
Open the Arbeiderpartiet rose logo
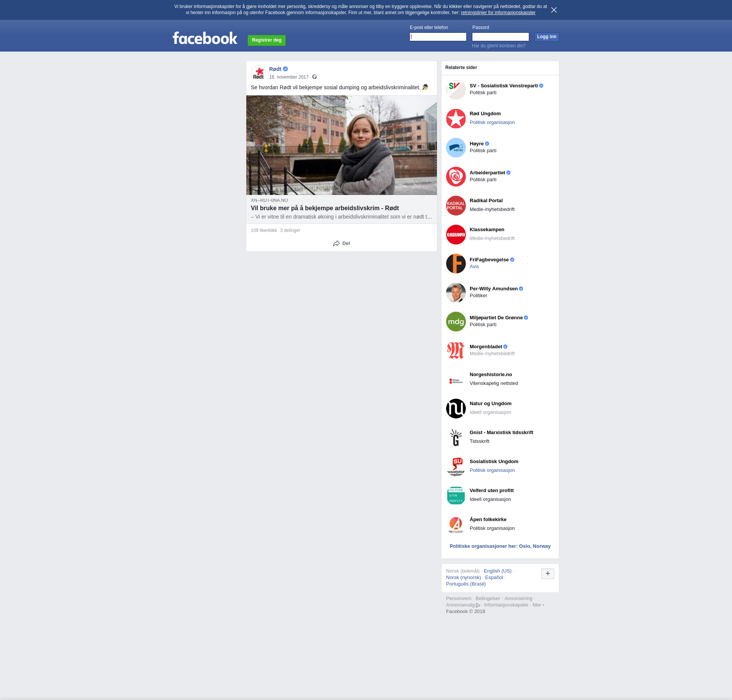click(456, 177)
